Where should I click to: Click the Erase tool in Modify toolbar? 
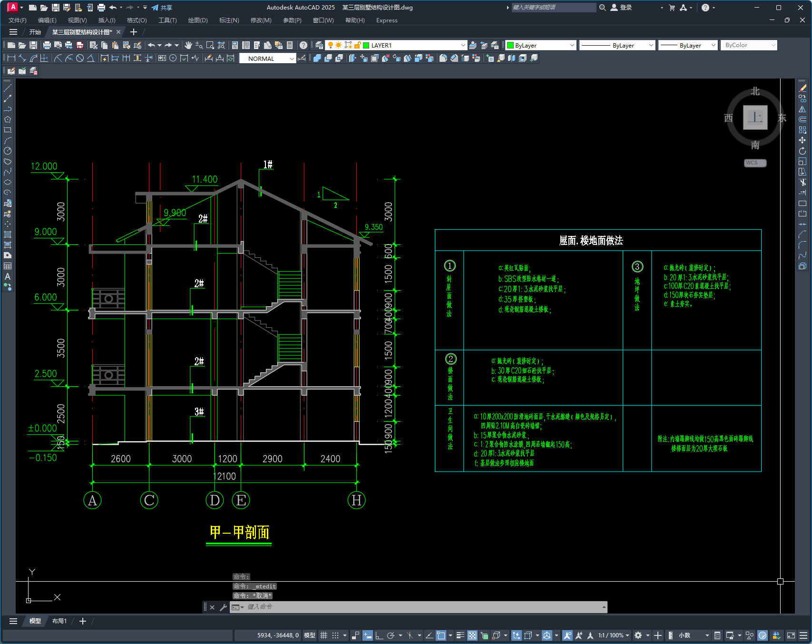click(x=802, y=88)
